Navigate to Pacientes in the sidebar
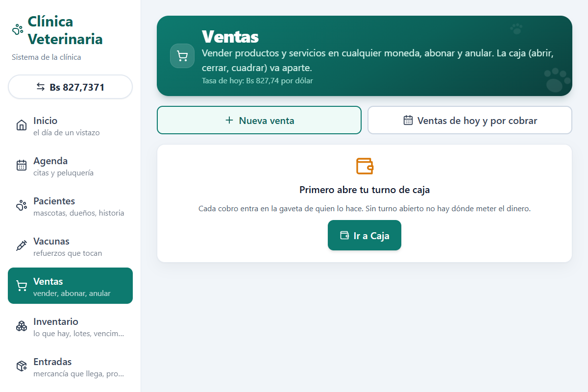The width and height of the screenshot is (588, 392). click(x=70, y=206)
